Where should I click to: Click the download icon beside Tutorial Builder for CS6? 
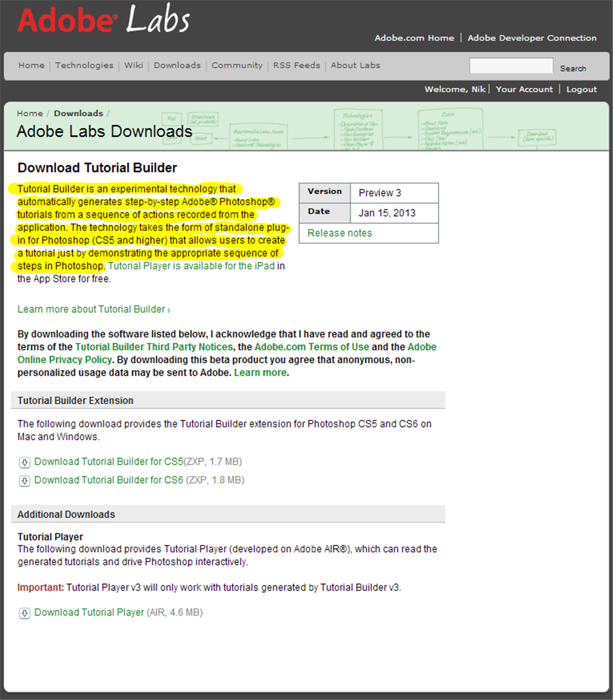tap(25, 481)
